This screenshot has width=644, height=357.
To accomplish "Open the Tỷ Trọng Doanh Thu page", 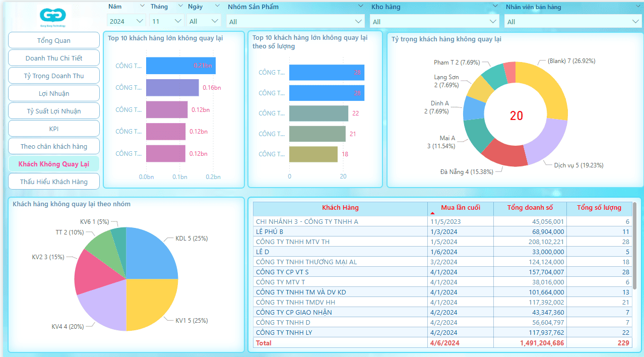I will coord(54,76).
